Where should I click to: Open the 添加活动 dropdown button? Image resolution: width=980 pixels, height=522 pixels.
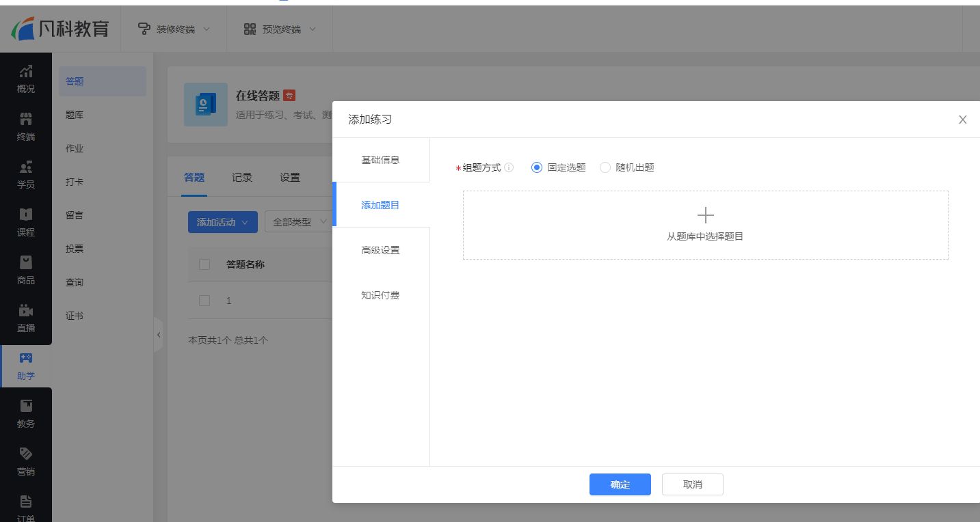click(x=222, y=222)
